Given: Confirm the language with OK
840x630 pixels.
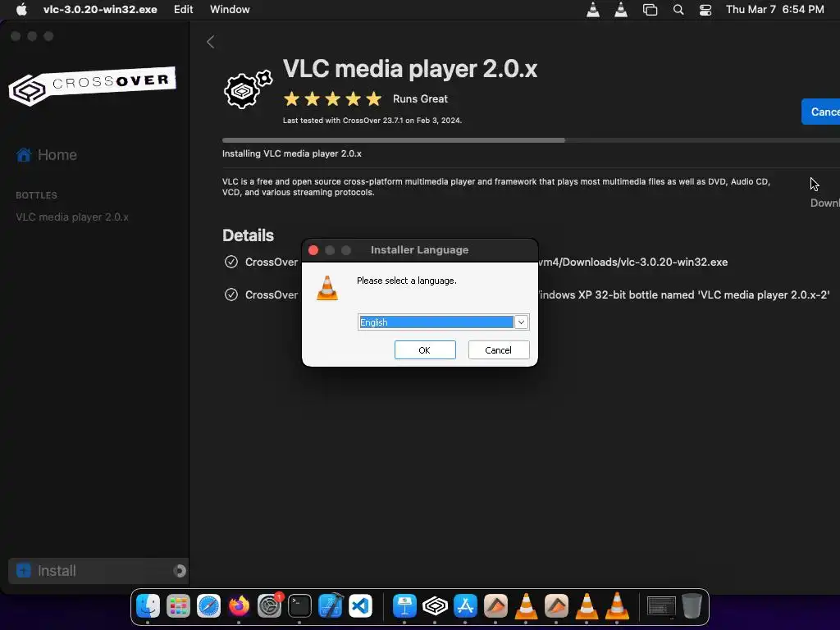Looking at the screenshot, I should pyautogui.click(x=425, y=349).
